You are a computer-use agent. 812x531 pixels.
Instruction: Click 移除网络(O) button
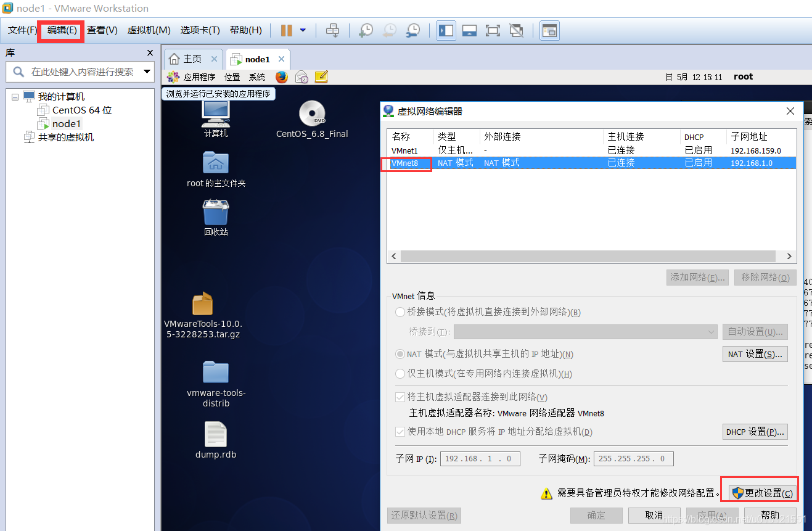click(765, 278)
